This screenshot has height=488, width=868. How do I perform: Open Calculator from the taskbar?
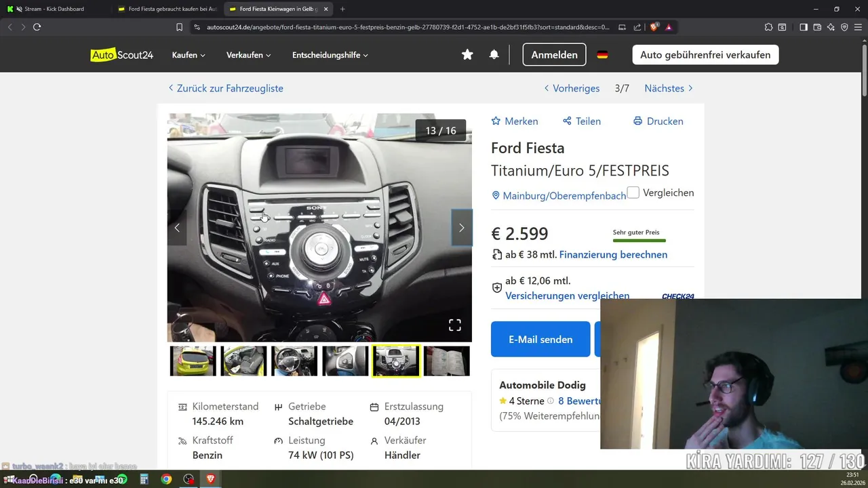point(144,479)
